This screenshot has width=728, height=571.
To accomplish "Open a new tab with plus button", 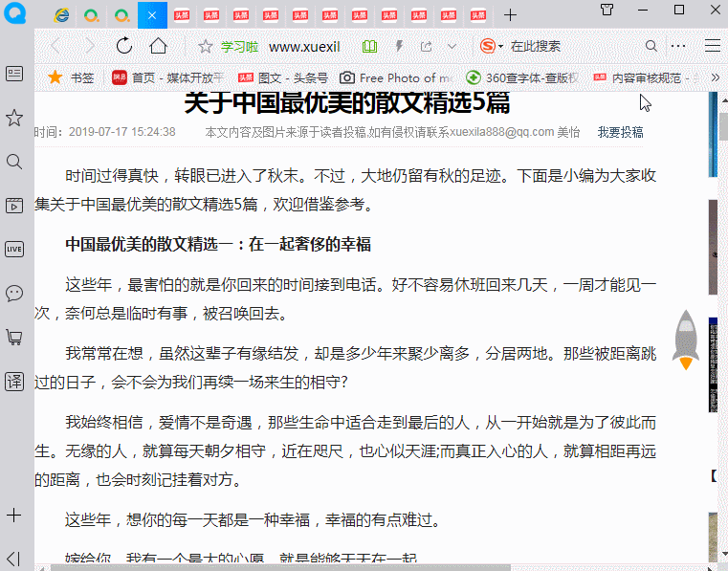I will tap(510, 15).
